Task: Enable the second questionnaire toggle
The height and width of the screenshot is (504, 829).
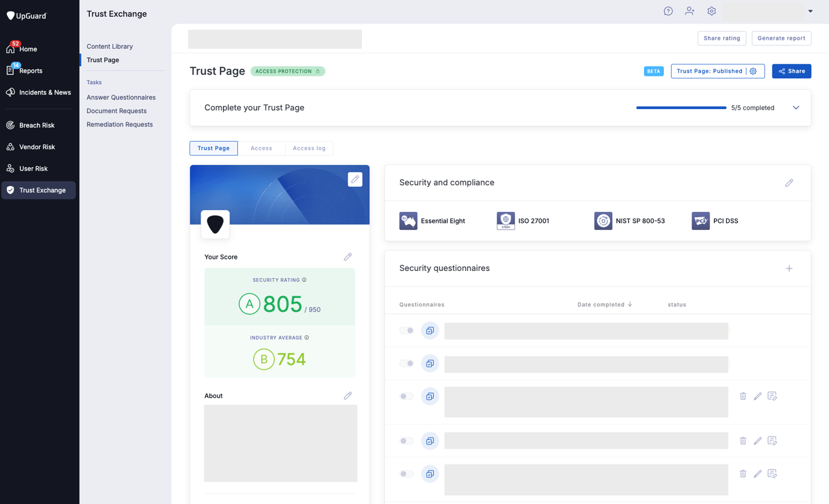Action: tap(406, 363)
